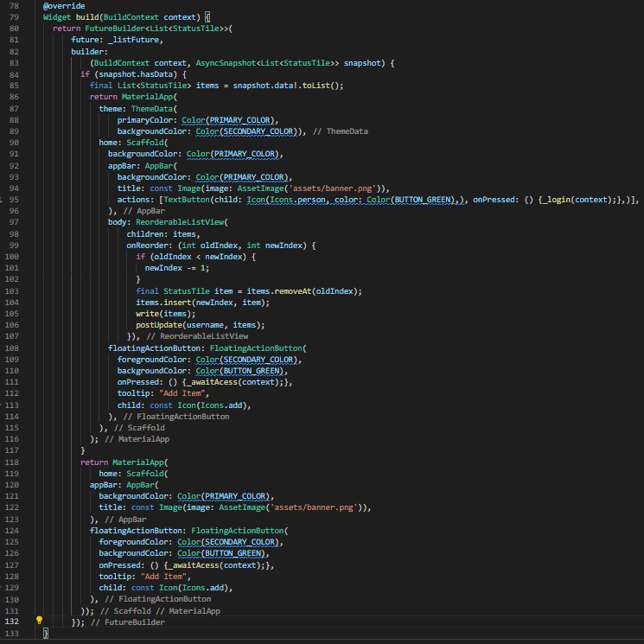This screenshot has width=644, height=644.
Task: Click 'appBar: AppBar(' on line 120
Action: pos(124,485)
